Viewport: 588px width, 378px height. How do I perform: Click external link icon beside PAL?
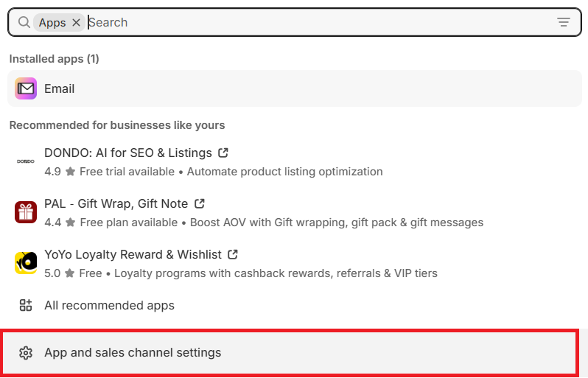pyautogui.click(x=200, y=203)
